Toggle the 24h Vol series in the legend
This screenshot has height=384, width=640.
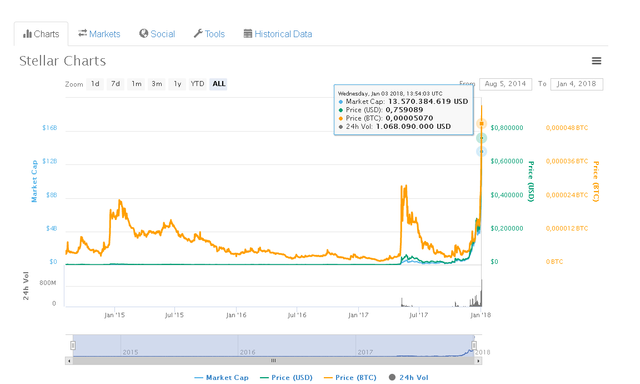(x=409, y=377)
